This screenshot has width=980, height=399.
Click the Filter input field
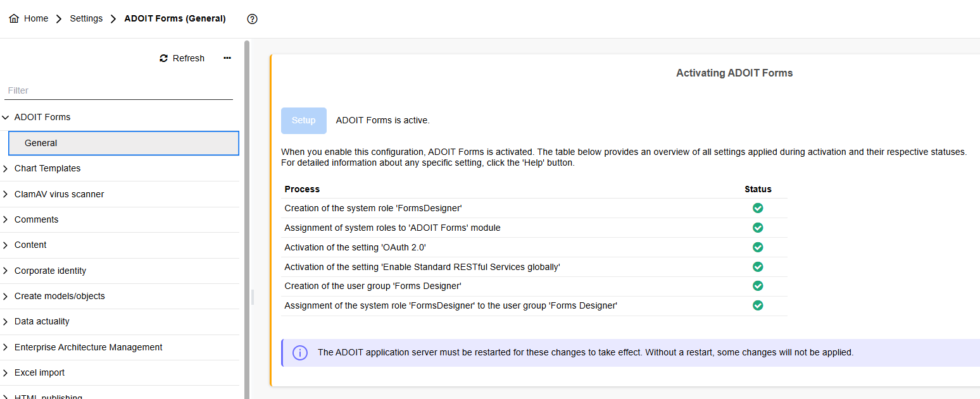119,90
